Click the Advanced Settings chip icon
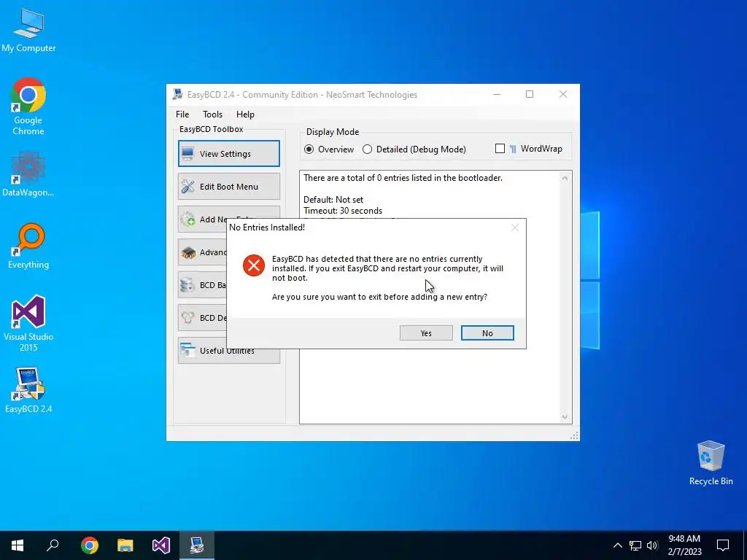 (x=188, y=252)
